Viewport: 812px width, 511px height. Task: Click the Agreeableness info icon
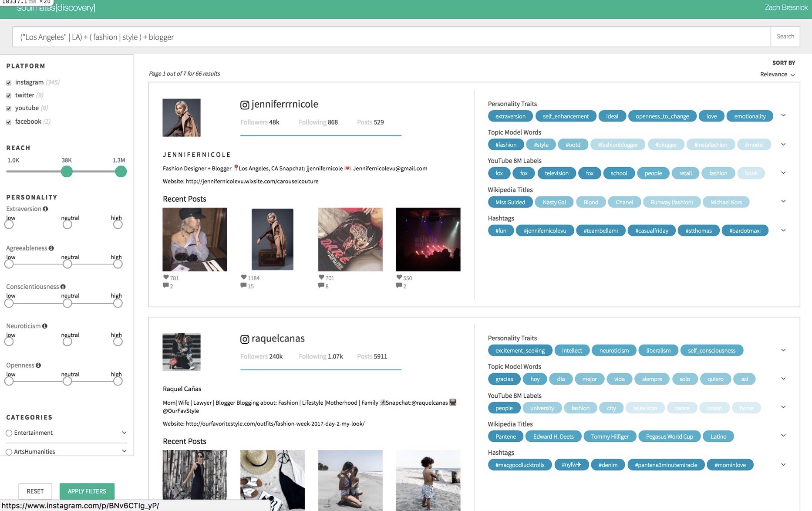(x=51, y=248)
